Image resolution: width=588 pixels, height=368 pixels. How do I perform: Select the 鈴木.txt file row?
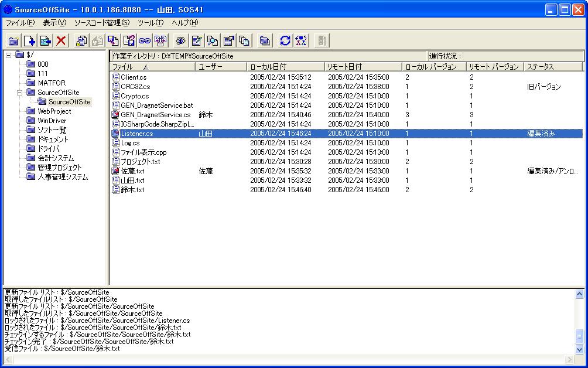coord(347,189)
